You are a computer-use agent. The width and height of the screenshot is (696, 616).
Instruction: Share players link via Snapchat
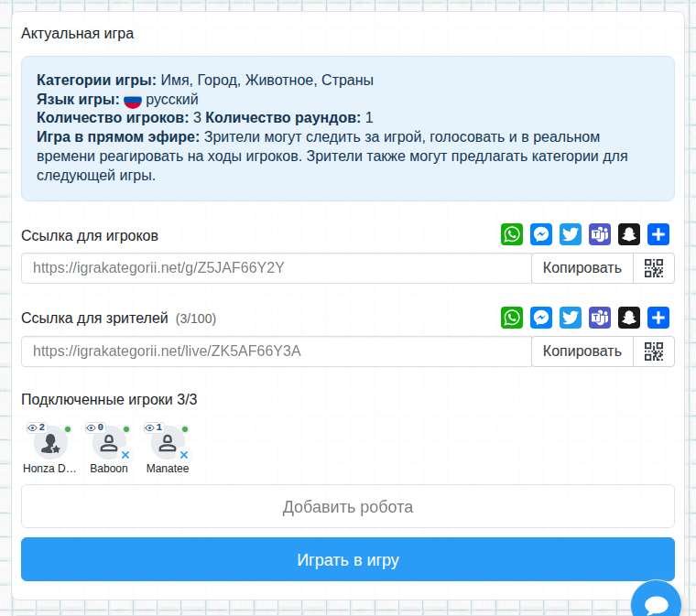coord(629,234)
